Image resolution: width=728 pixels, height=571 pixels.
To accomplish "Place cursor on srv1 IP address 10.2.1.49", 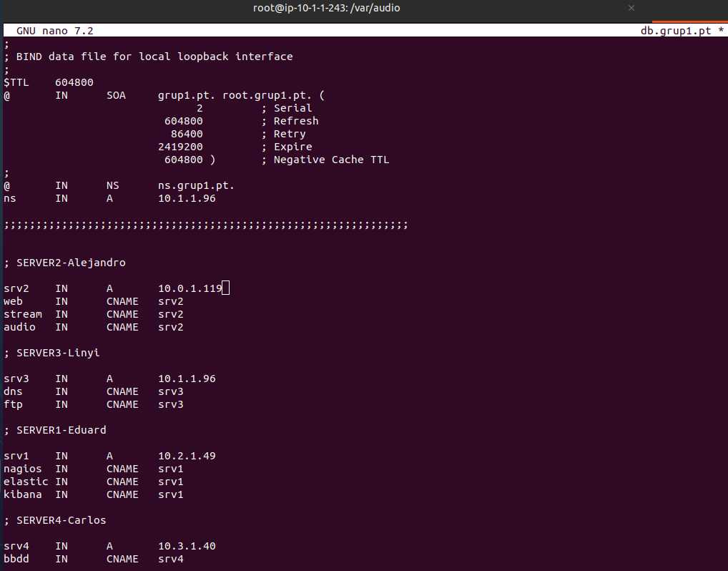I will [x=187, y=456].
